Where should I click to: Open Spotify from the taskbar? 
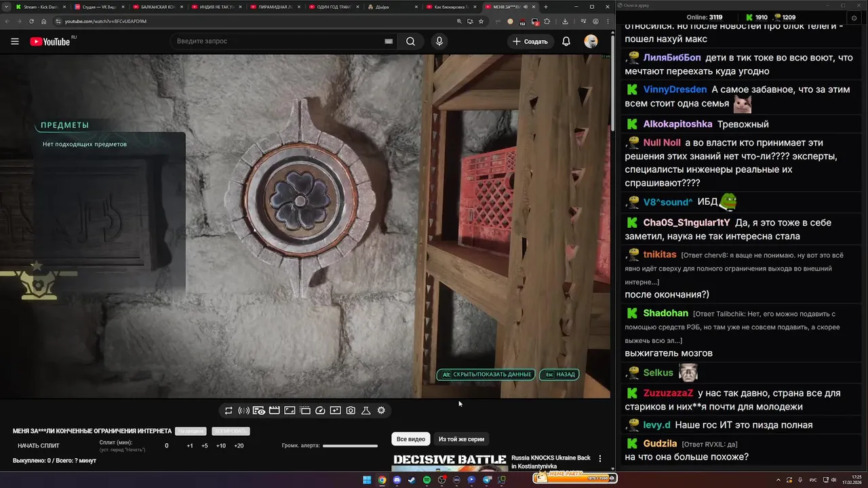coord(427,480)
